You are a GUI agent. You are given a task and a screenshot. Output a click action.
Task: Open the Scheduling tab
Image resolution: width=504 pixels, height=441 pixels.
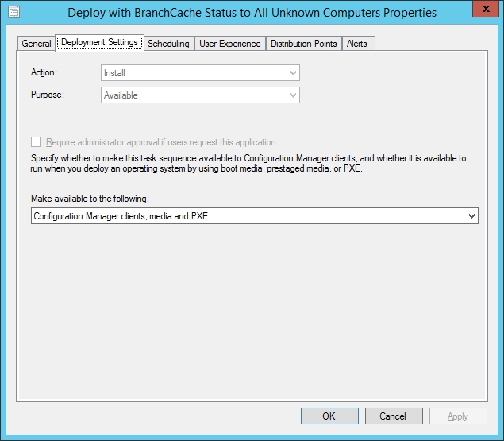coord(168,44)
